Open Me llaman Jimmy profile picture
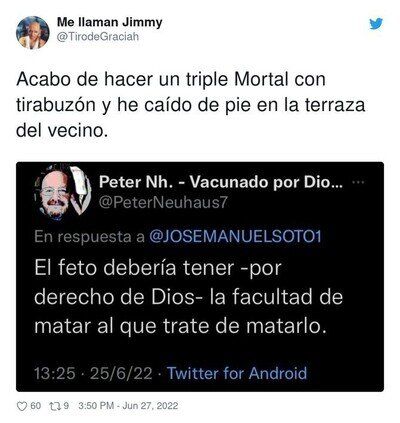 pyautogui.click(x=33, y=33)
